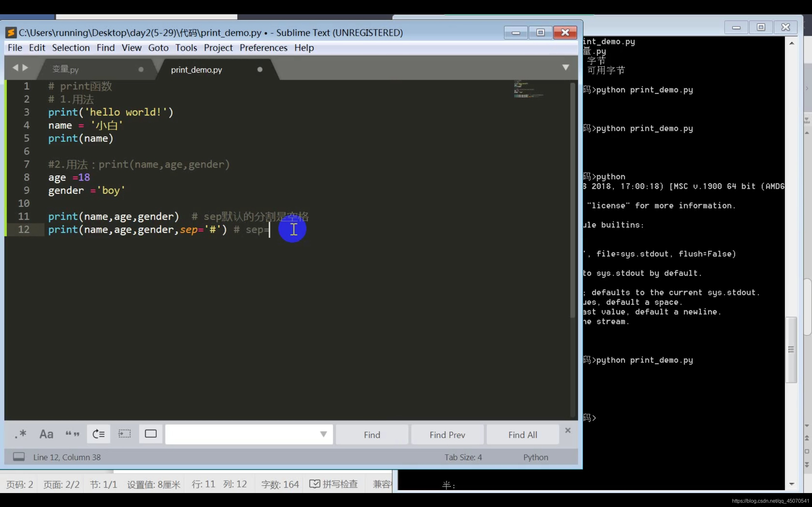Toggle highlight matches icon
812x507 pixels.
click(151, 434)
